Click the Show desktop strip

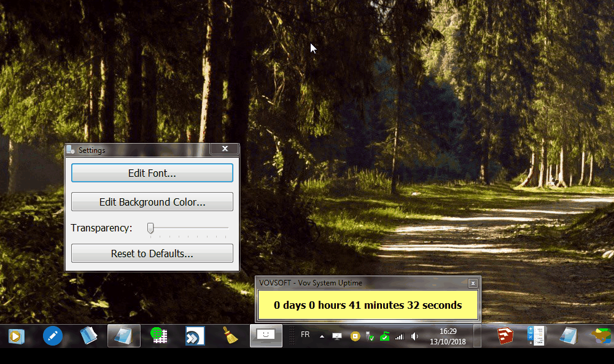coord(477,336)
